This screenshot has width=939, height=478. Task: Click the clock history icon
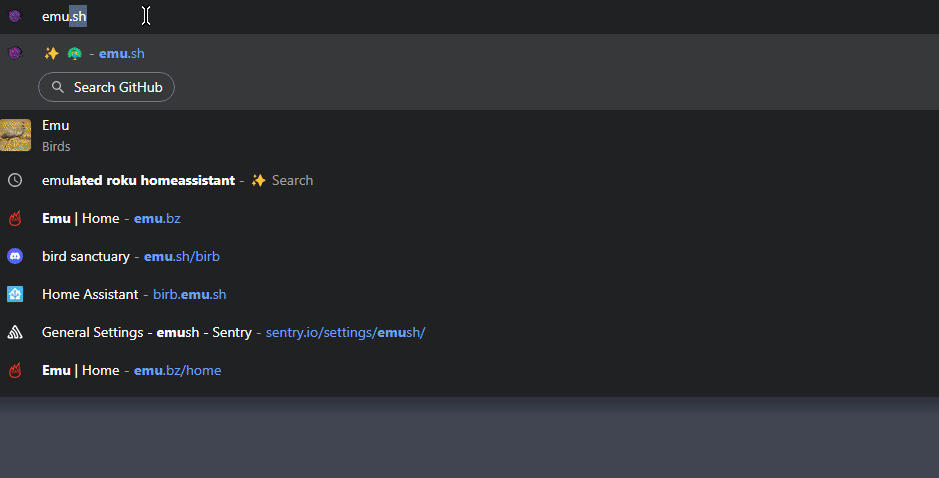coord(15,180)
